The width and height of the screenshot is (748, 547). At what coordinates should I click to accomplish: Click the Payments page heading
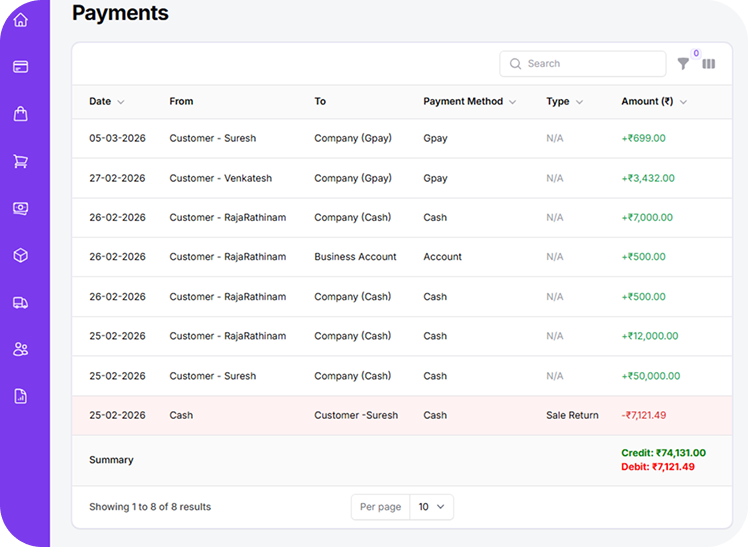click(120, 13)
